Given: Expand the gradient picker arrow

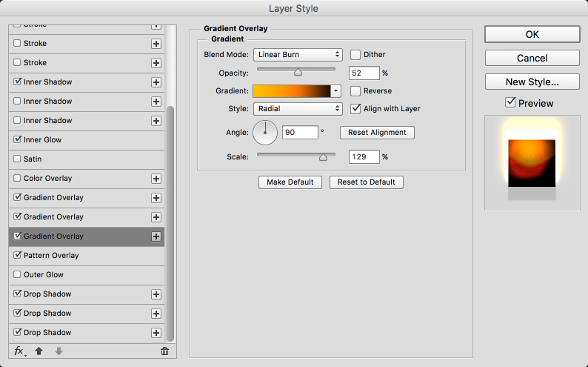Looking at the screenshot, I should tap(335, 90).
